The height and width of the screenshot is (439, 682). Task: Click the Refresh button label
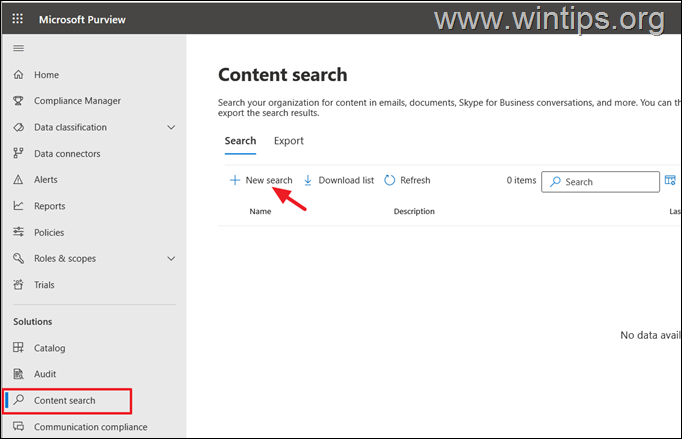tap(415, 180)
